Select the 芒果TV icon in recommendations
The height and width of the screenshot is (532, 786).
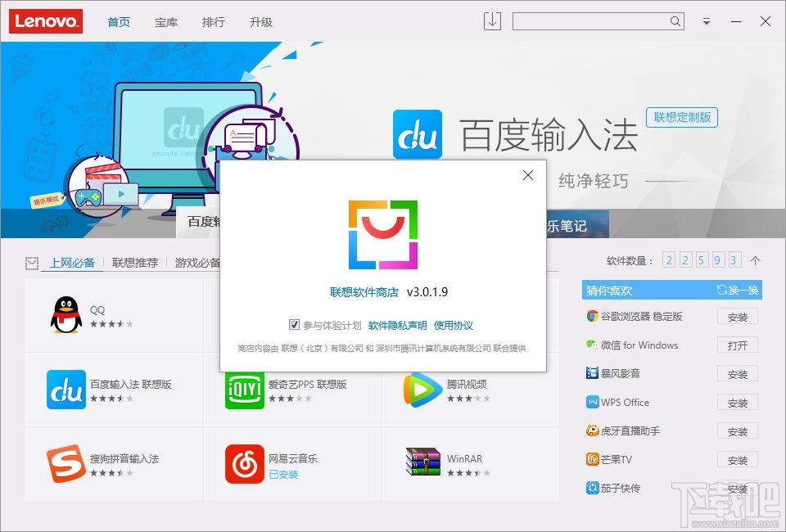(591, 459)
